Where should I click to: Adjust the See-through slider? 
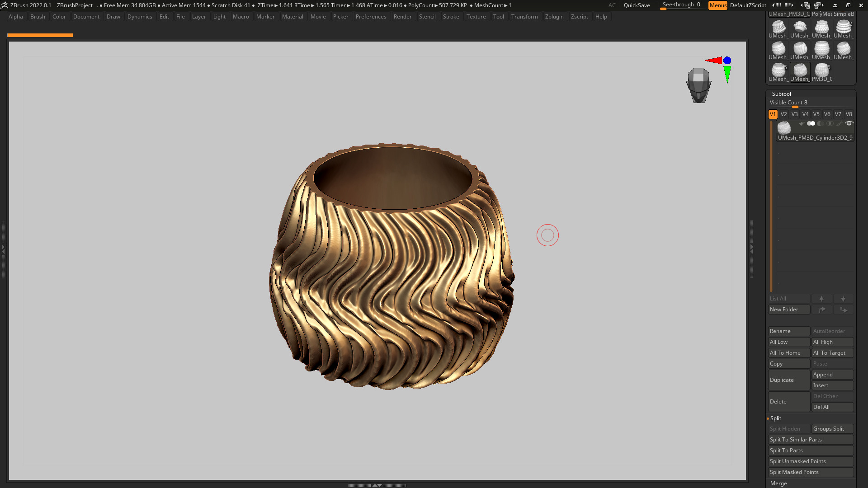(681, 5)
